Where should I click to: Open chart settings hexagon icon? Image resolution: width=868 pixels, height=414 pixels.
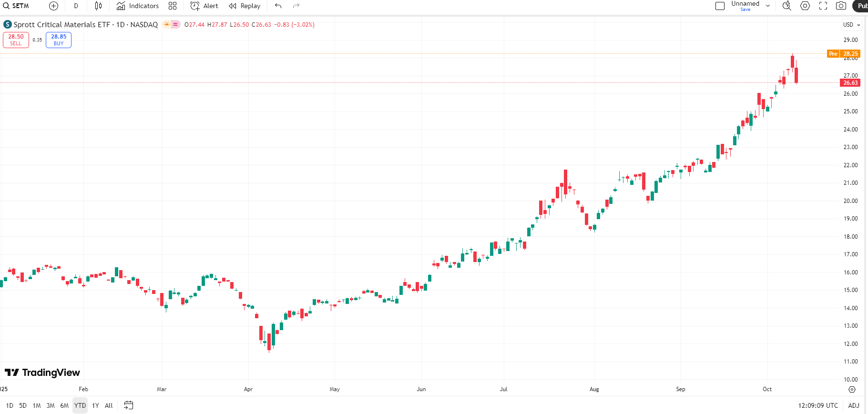[805, 6]
